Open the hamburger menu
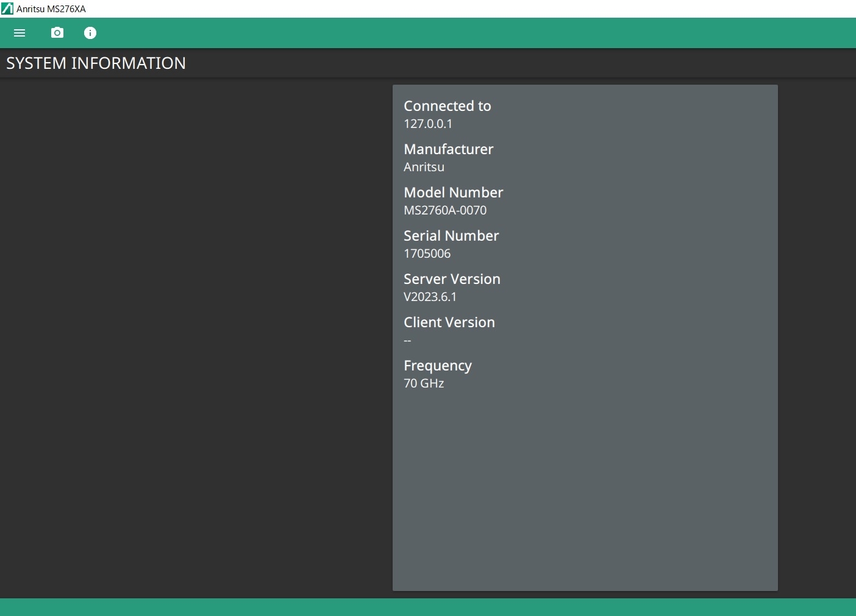856x616 pixels. click(x=20, y=33)
